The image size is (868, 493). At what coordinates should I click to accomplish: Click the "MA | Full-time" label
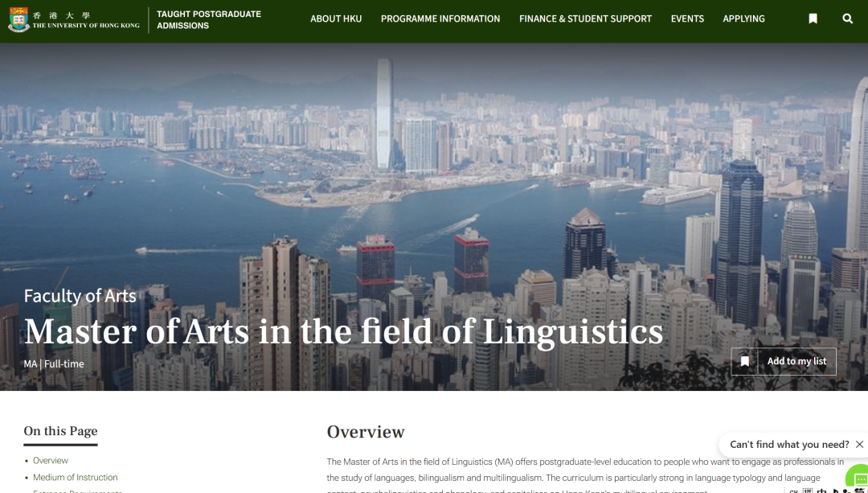coord(54,364)
